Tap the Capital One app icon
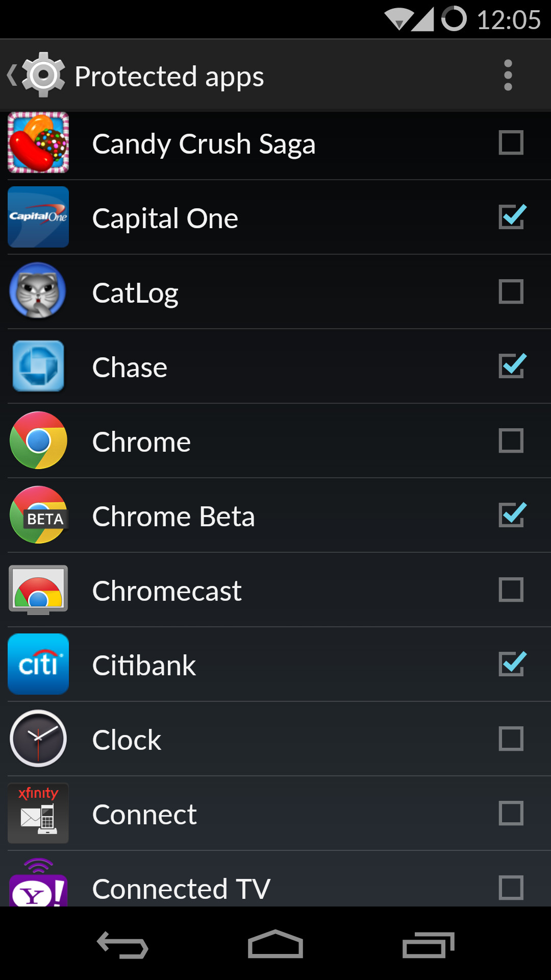The height and width of the screenshot is (980, 551). [x=38, y=217]
